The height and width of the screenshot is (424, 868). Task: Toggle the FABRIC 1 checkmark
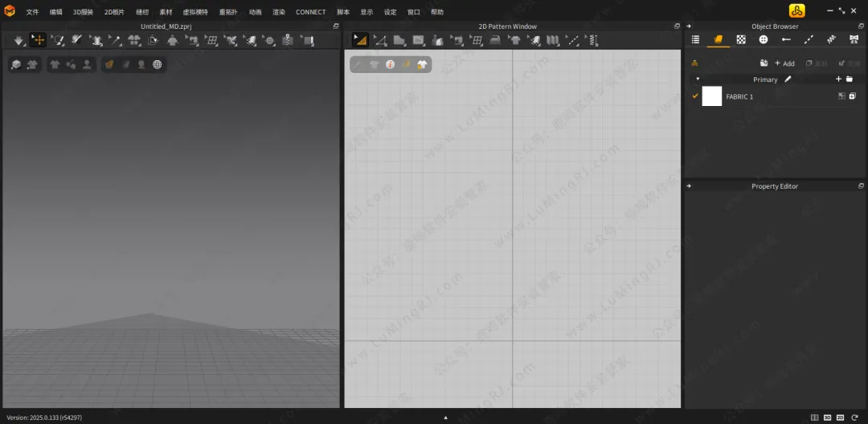[x=695, y=96]
